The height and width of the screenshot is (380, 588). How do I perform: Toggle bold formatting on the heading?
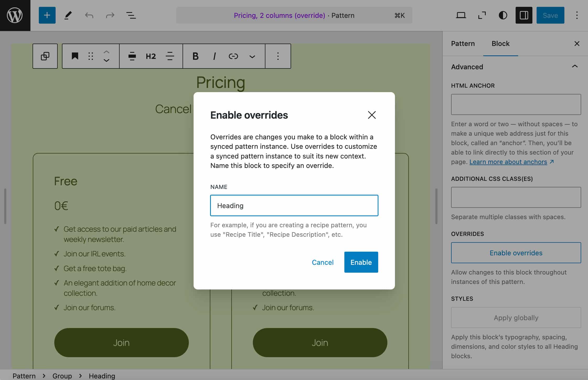click(195, 56)
